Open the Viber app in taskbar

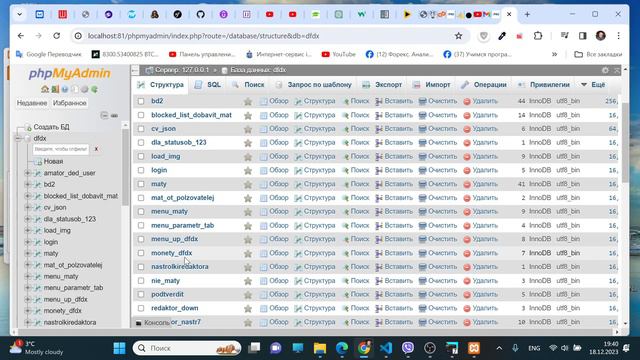pyautogui.click(x=408, y=348)
